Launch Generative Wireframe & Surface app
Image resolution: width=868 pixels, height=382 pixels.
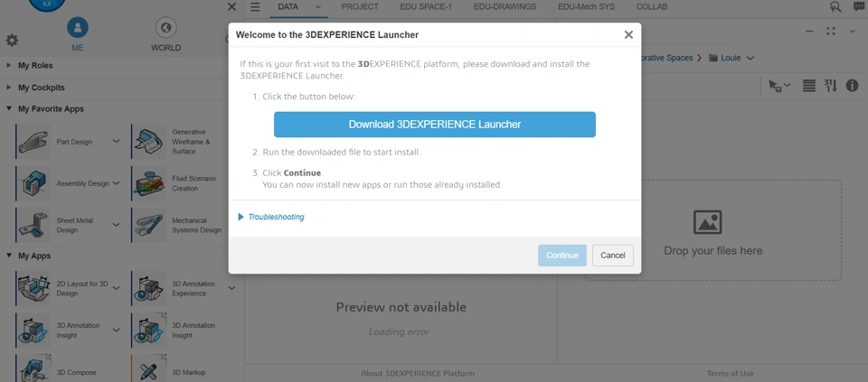[x=149, y=142]
